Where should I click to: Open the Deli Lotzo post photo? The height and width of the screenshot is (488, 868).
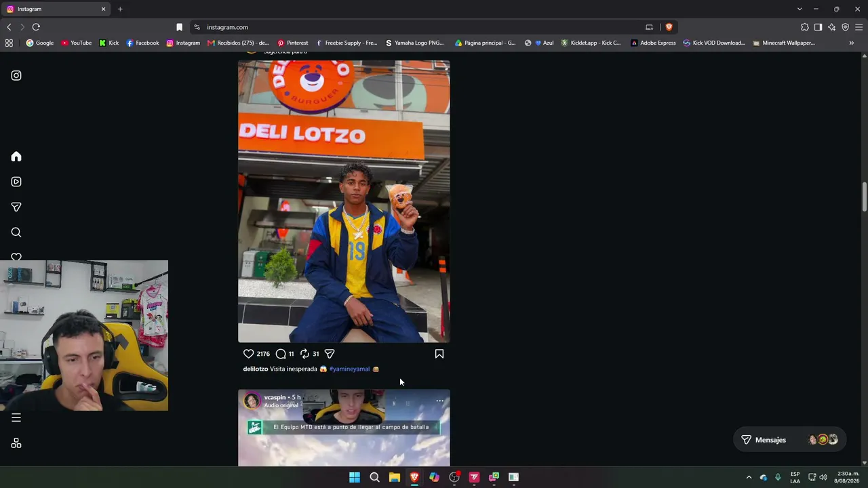pos(344,201)
